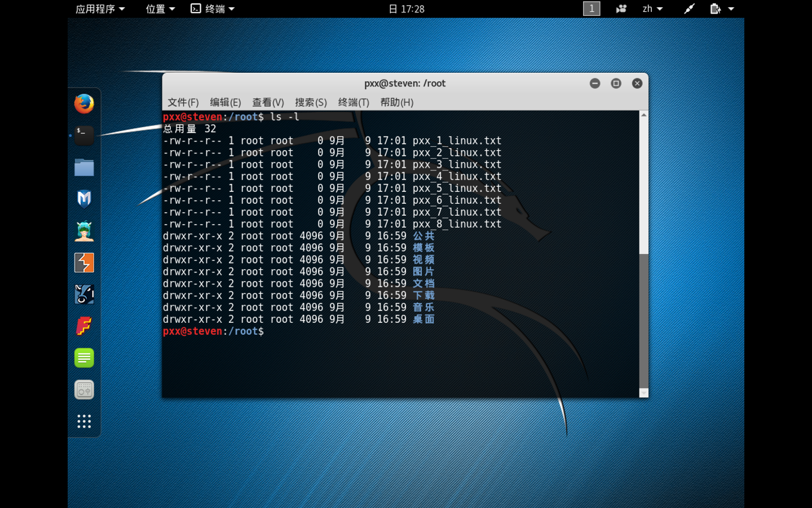Open the green Leafpad notes icon

coord(84,358)
